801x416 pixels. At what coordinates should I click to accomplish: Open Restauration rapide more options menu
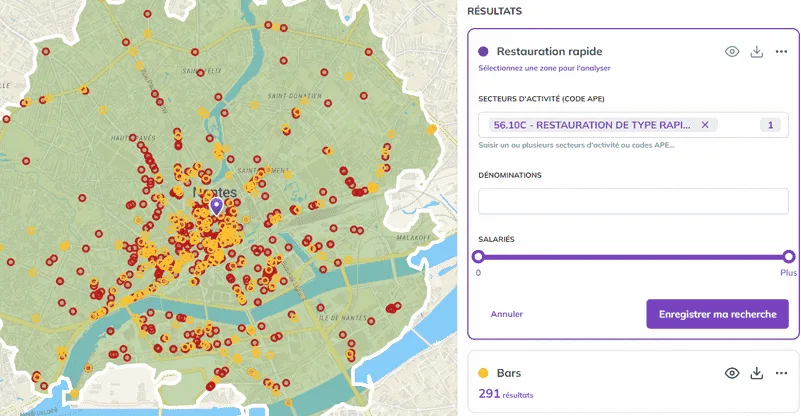(781, 52)
